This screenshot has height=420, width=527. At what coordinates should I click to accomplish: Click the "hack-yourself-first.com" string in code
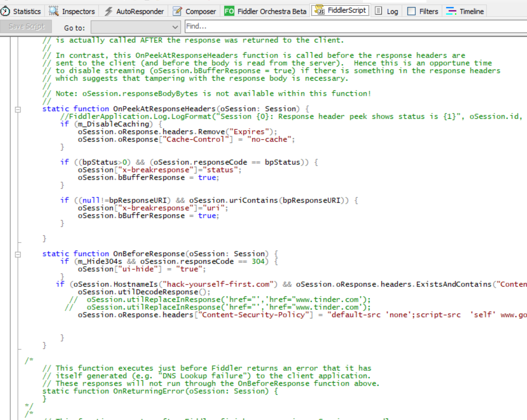(218, 284)
